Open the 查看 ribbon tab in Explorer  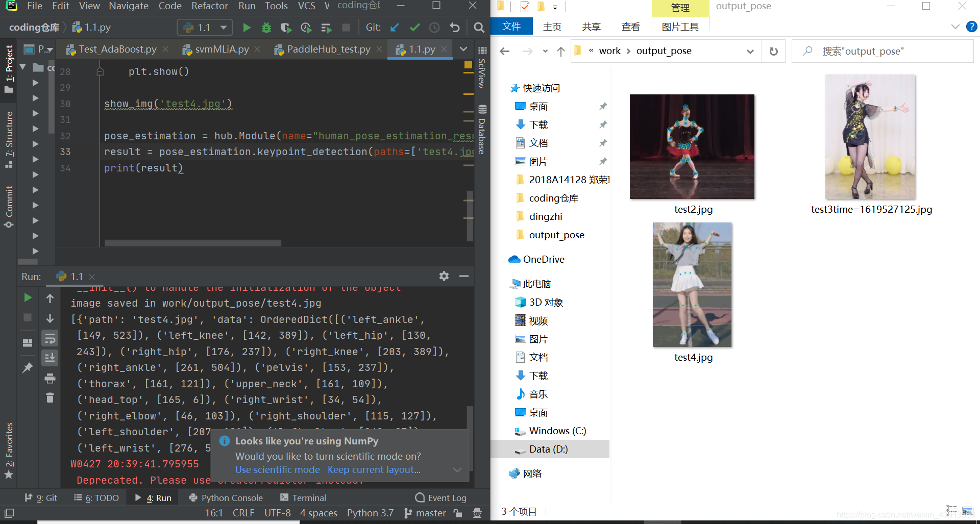click(631, 27)
